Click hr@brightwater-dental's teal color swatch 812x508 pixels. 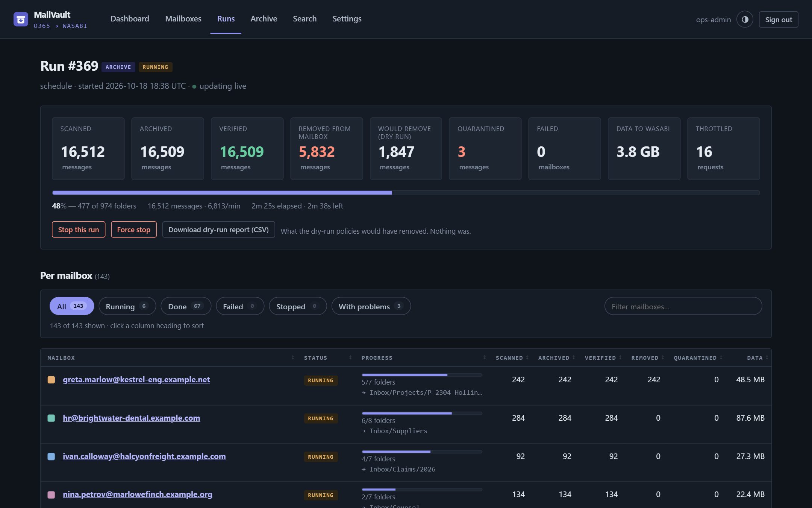pos(52,418)
